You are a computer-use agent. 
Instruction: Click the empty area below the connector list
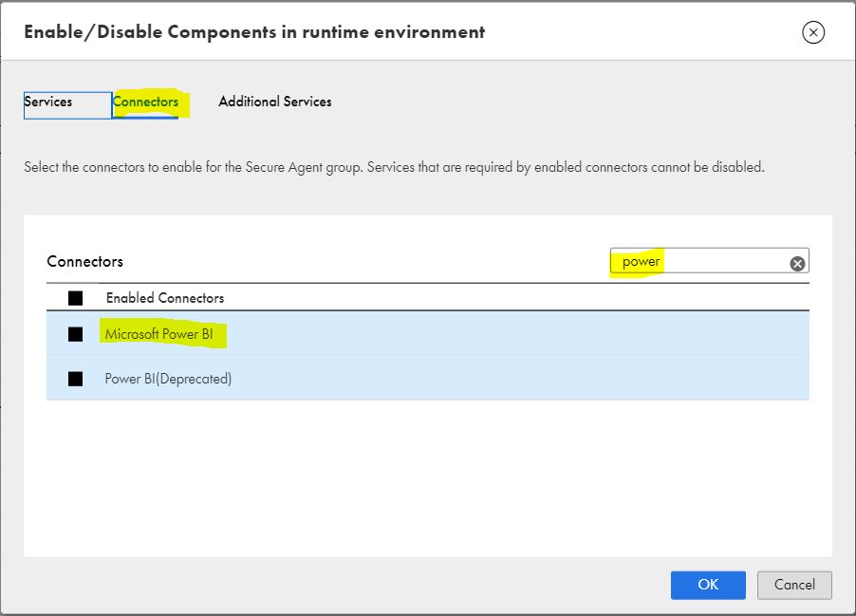tap(427, 477)
